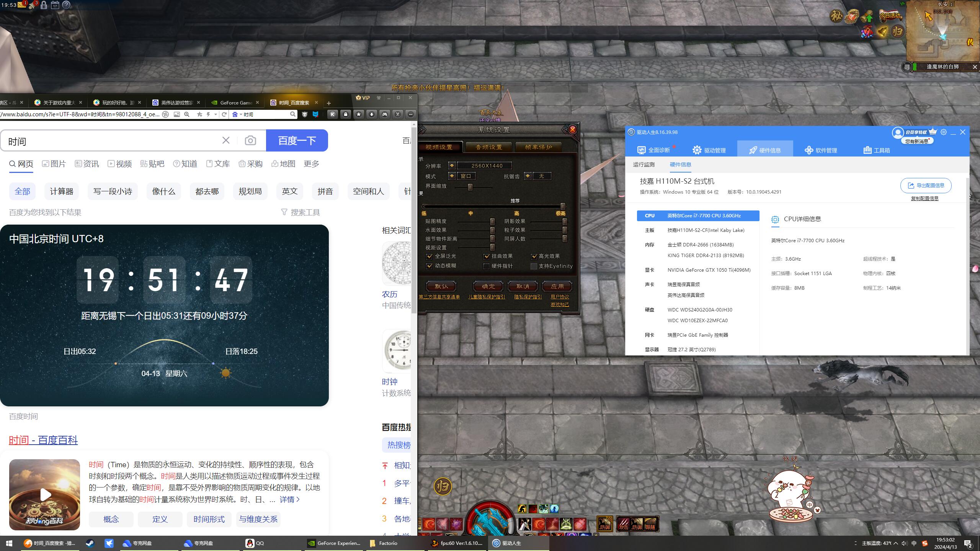
Task: Click the 归 round icon near minimap
Action: pos(897,31)
